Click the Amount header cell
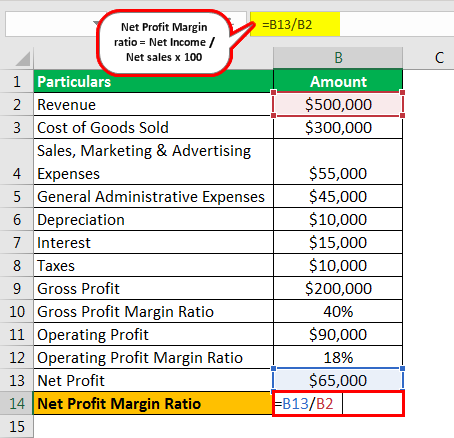The width and height of the screenshot is (454, 438). [x=338, y=81]
